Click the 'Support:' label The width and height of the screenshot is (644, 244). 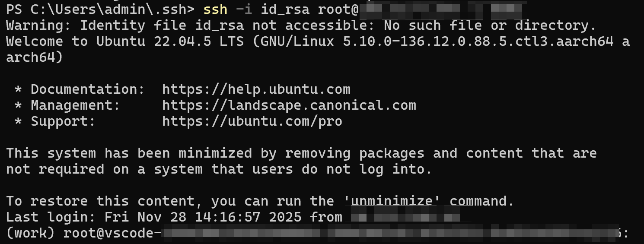[63, 122]
